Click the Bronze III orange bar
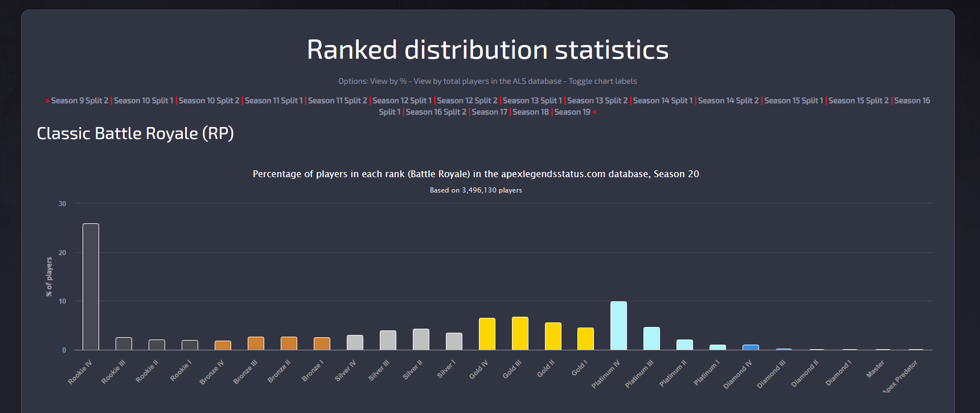Screen dimensions: 980x413 point(256,344)
